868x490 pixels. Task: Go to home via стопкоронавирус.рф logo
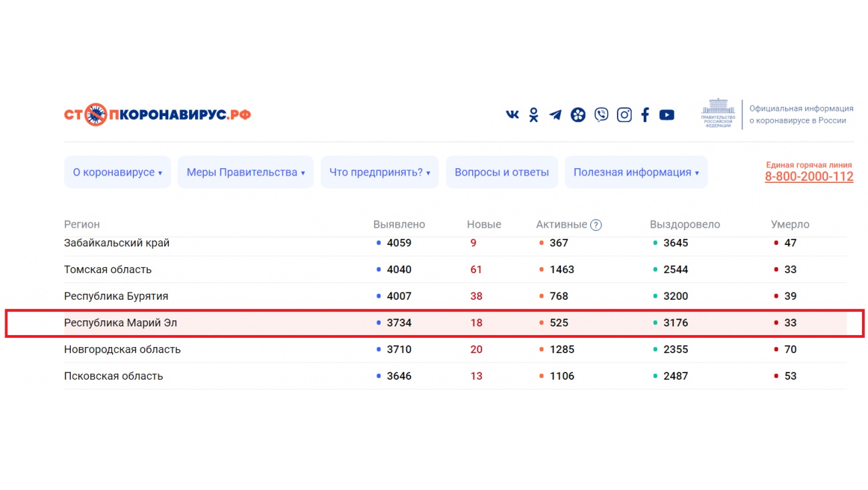(158, 115)
